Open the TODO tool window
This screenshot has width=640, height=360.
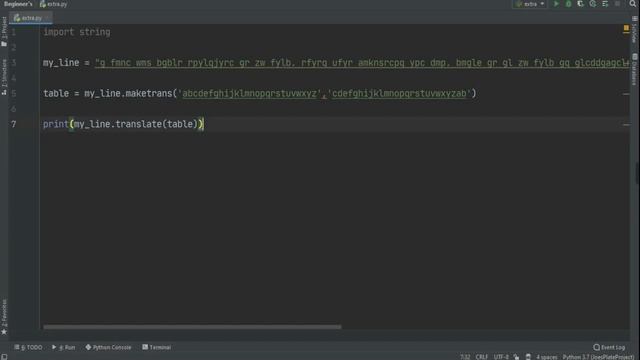coord(29,347)
